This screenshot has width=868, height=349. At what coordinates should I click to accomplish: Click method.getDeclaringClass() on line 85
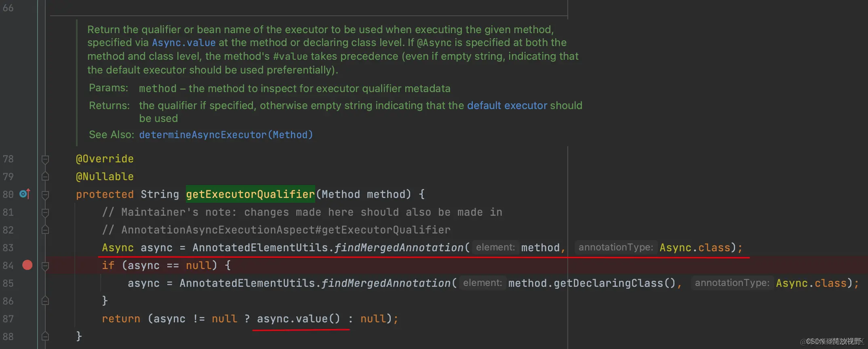(x=592, y=283)
